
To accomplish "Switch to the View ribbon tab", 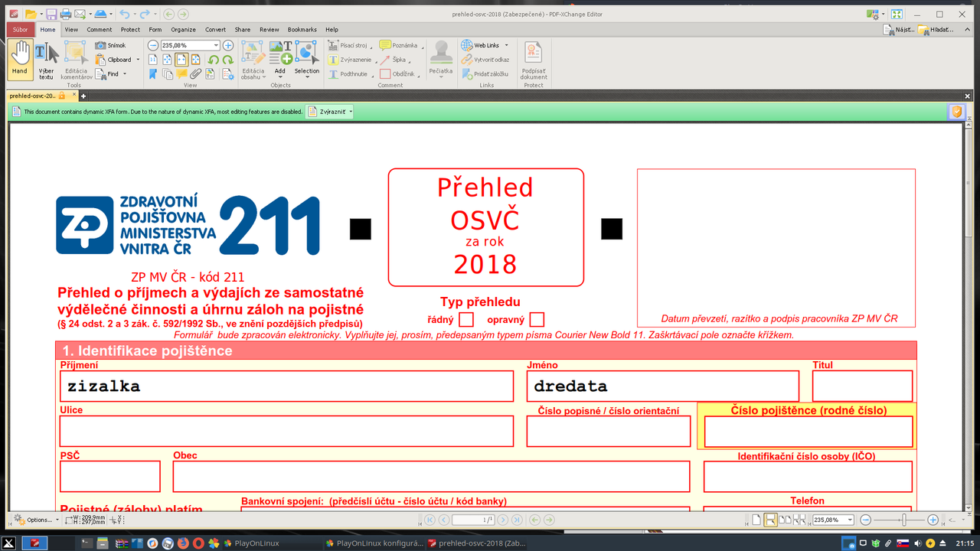I will (x=71, y=29).
